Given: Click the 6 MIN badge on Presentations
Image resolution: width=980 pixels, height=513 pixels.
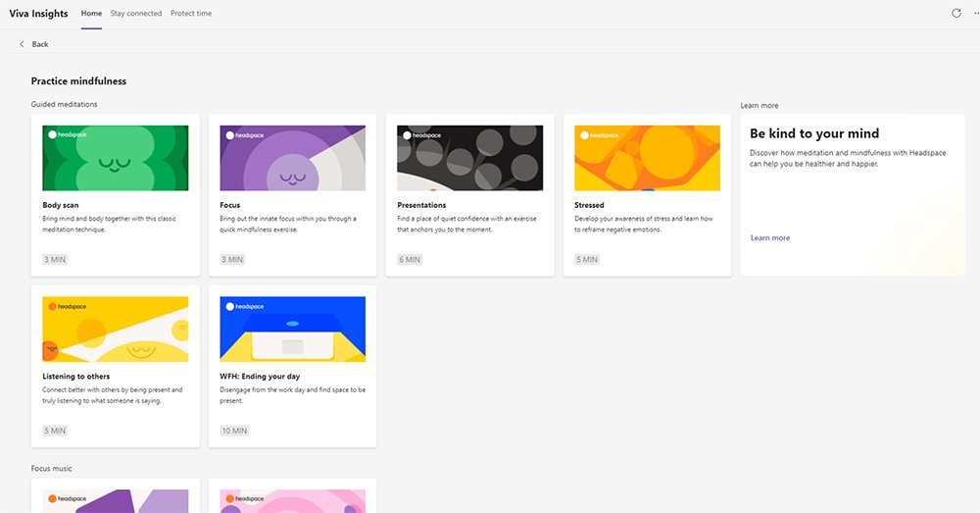Looking at the screenshot, I should (x=410, y=260).
